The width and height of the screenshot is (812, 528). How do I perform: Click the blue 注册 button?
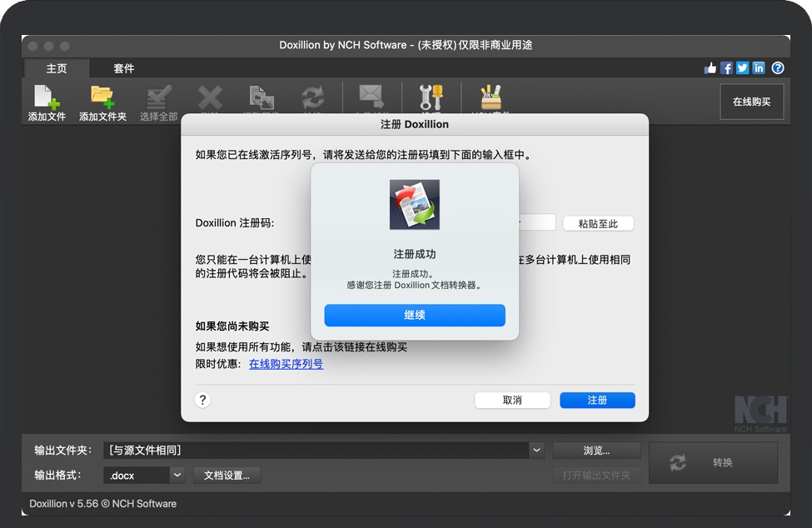click(x=597, y=400)
